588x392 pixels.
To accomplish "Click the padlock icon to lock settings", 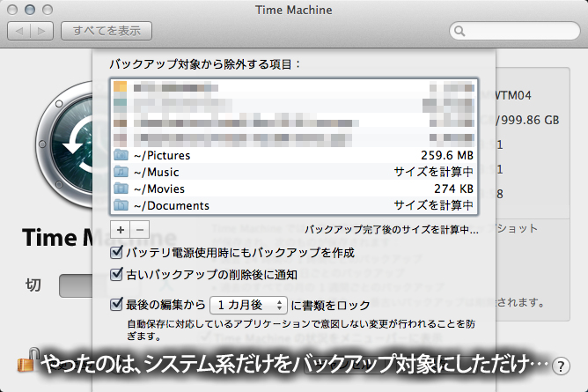I will pyautogui.click(x=28, y=360).
